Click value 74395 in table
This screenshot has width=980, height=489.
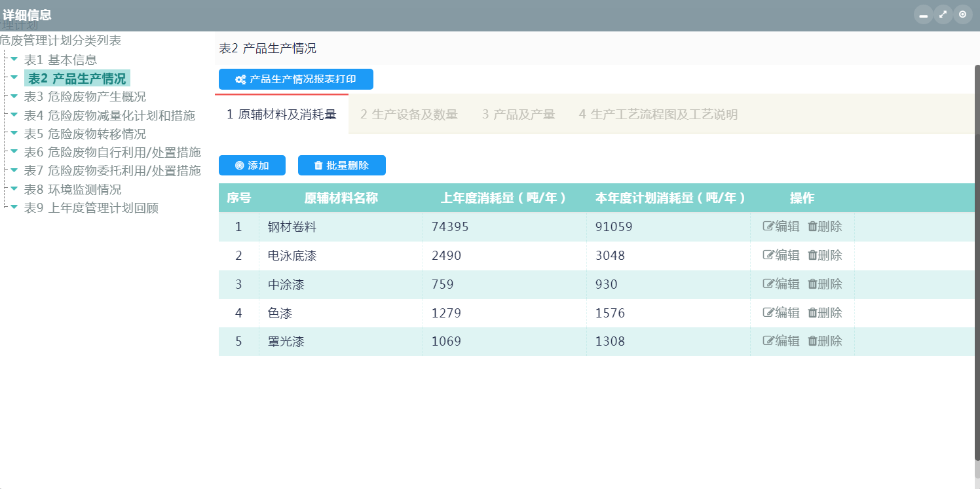(450, 227)
